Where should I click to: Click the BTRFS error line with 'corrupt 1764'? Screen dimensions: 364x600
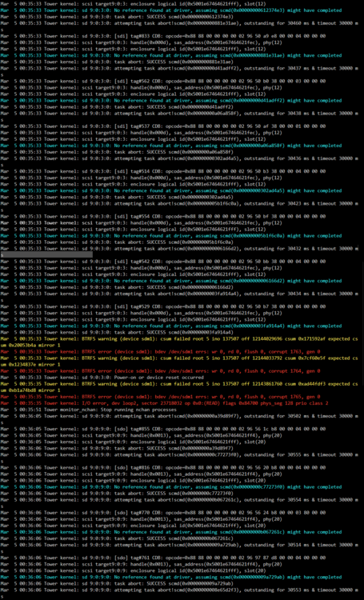coord(161,370)
